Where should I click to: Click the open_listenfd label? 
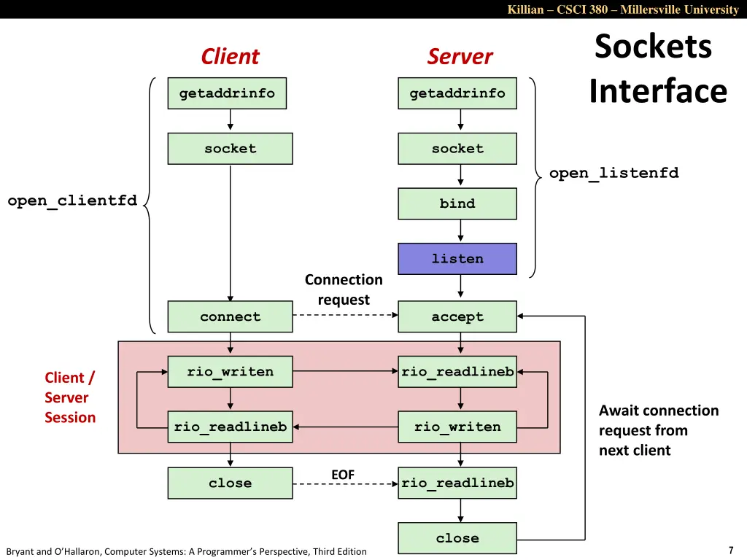click(x=614, y=173)
